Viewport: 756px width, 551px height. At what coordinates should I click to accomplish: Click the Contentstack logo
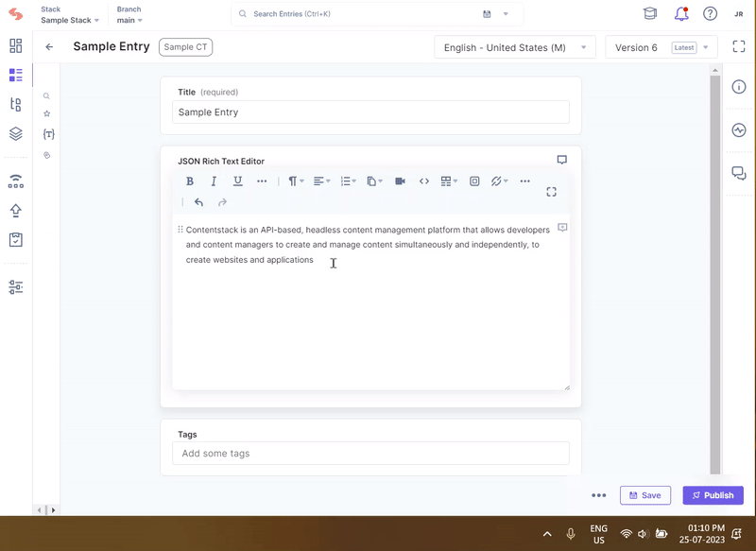(15, 14)
